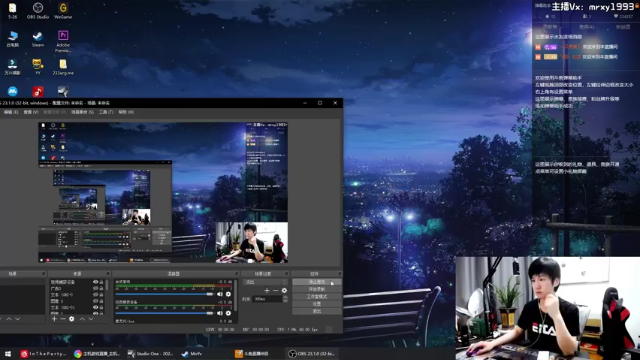Image resolution: width=640 pixels, height=360 pixels.
Task: Open the Windows Start button
Action: 8,353
